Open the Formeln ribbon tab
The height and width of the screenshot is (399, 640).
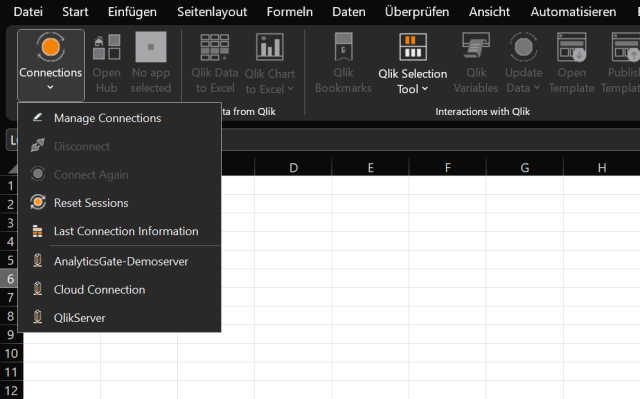click(x=290, y=12)
